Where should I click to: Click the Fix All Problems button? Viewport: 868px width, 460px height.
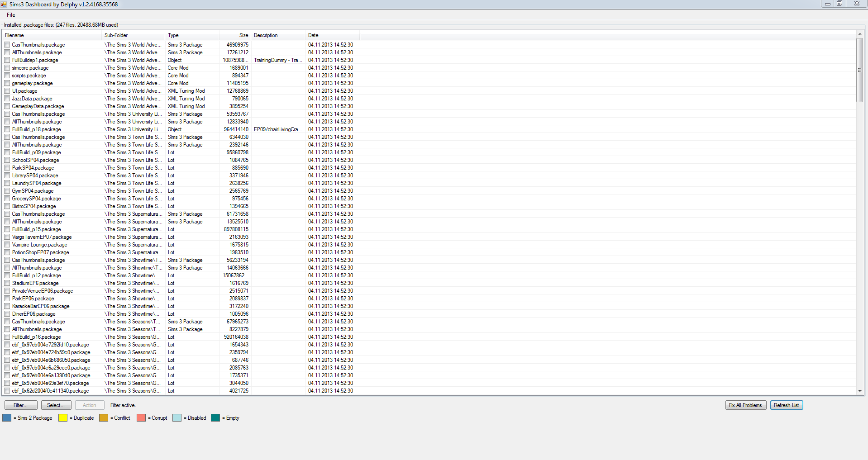tap(745, 405)
